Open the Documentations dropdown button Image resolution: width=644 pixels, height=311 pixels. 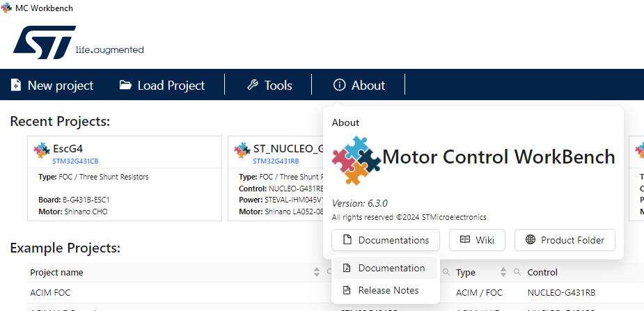click(x=386, y=240)
